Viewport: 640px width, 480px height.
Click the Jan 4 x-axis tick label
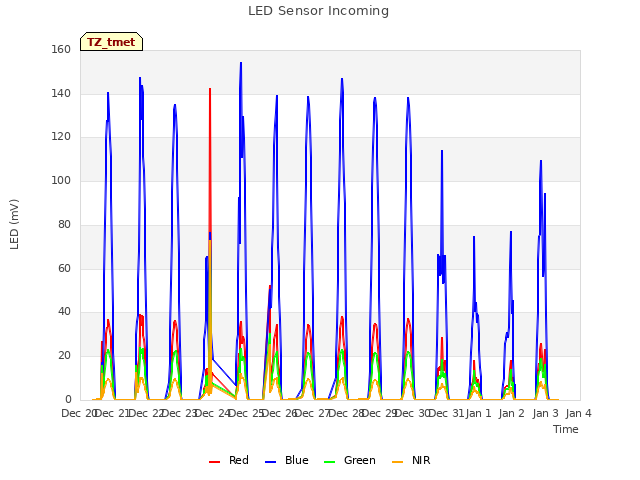click(579, 413)
